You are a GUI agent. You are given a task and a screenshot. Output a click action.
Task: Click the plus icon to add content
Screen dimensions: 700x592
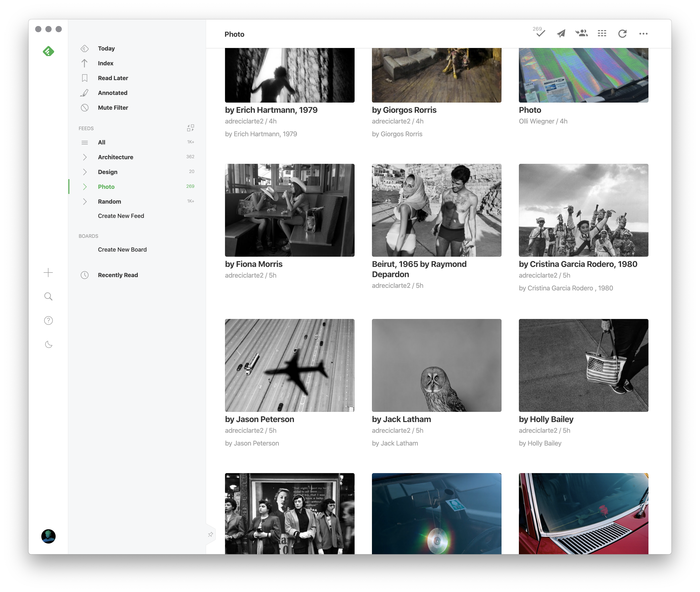[48, 273]
